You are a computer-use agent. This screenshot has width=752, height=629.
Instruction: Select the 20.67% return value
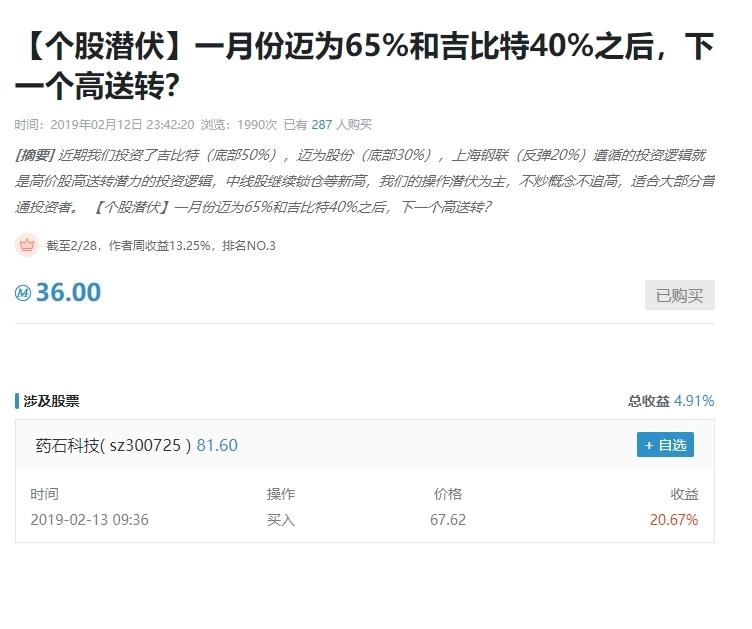pyautogui.click(x=674, y=519)
